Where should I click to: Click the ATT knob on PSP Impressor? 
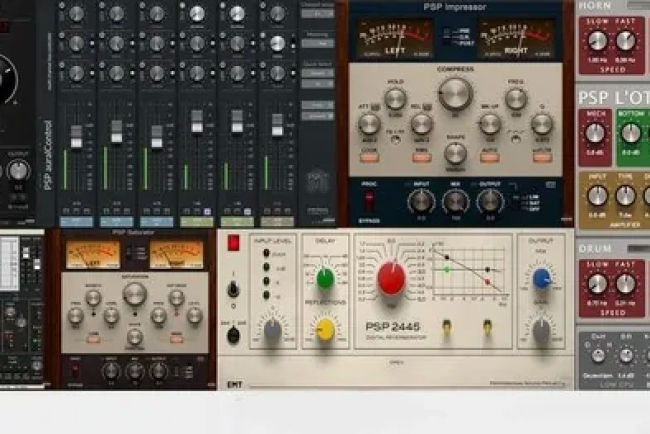(369, 124)
